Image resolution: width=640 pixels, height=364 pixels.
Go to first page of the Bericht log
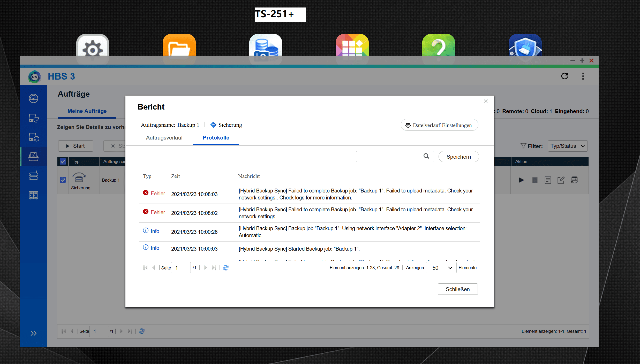(145, 268)
